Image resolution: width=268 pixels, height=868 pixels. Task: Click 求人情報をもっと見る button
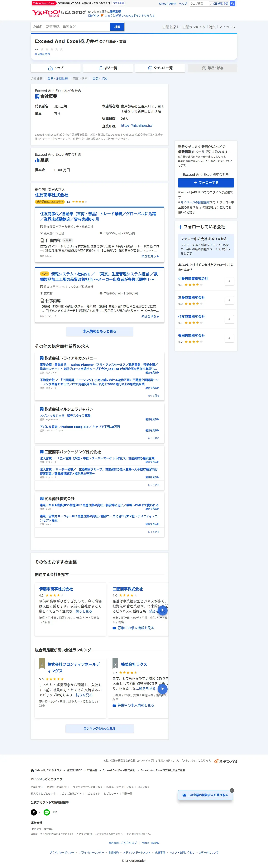99,331
